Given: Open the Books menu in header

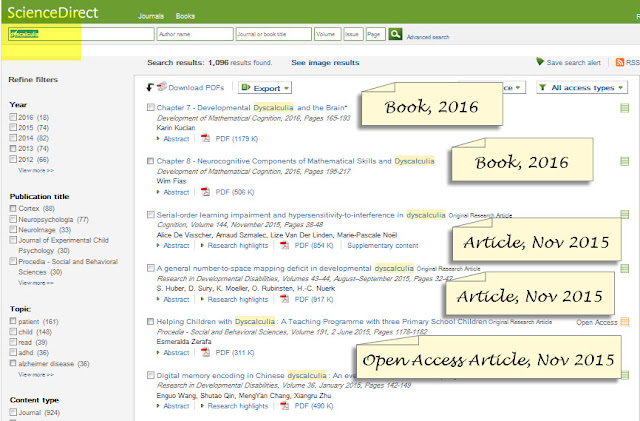Looking at the screenshot, I should tap(185, 16).
